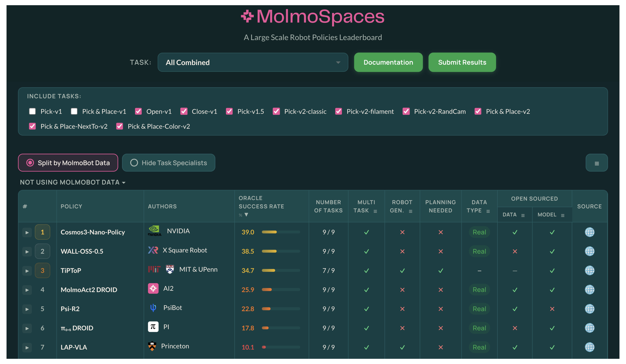This screenshot has width=626, height=364.
Task: Select Hide Task Specialists option
Action: 168,163
